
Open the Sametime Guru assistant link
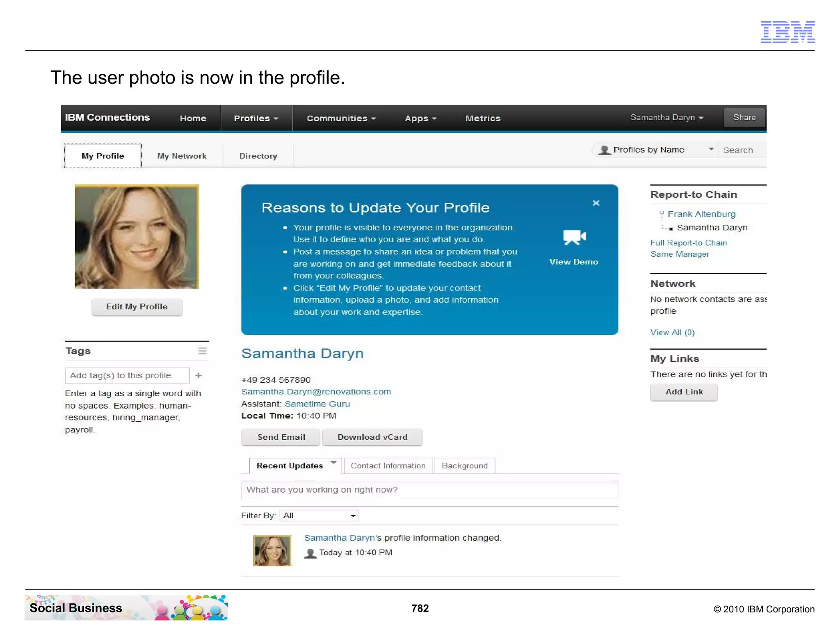(x=317, y=404)
